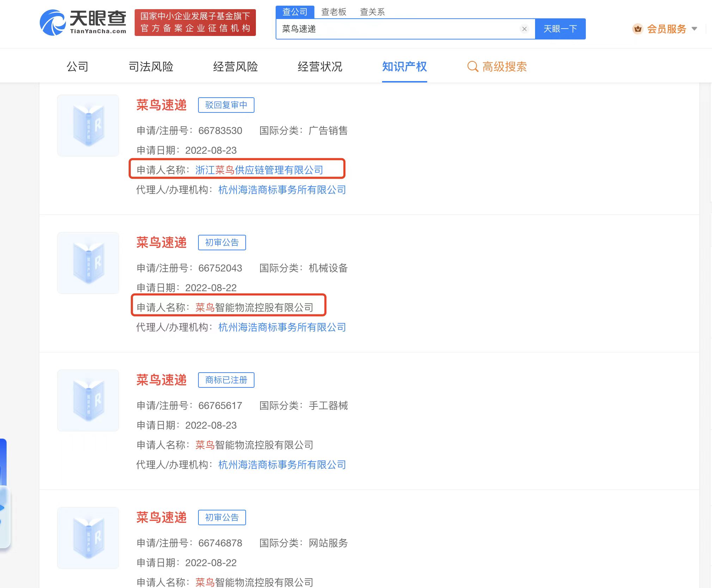Click the 天眼一下 search button
The image size is (712, 588).
tap(560, 29)
